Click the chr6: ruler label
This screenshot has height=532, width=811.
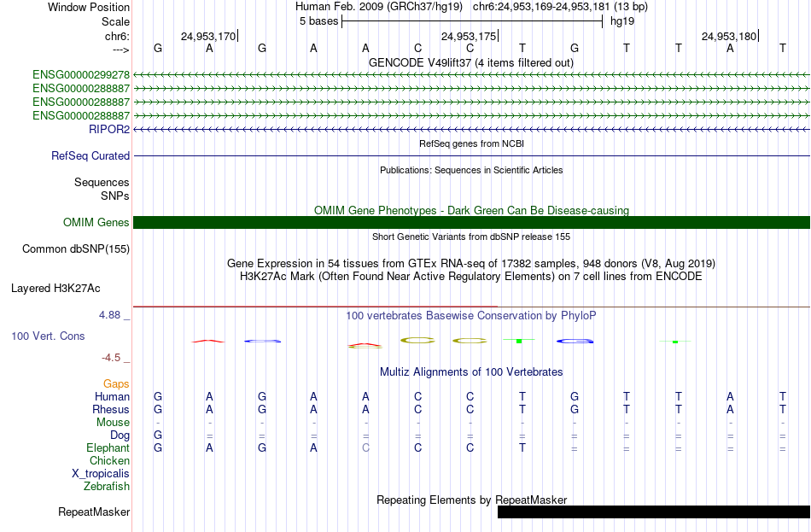click(118, 36)
